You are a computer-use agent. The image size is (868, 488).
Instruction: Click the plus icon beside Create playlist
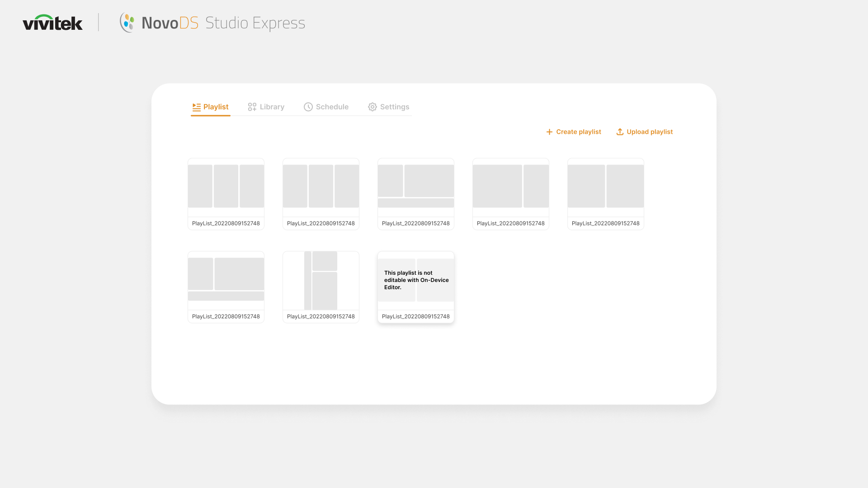click(549, 132)
